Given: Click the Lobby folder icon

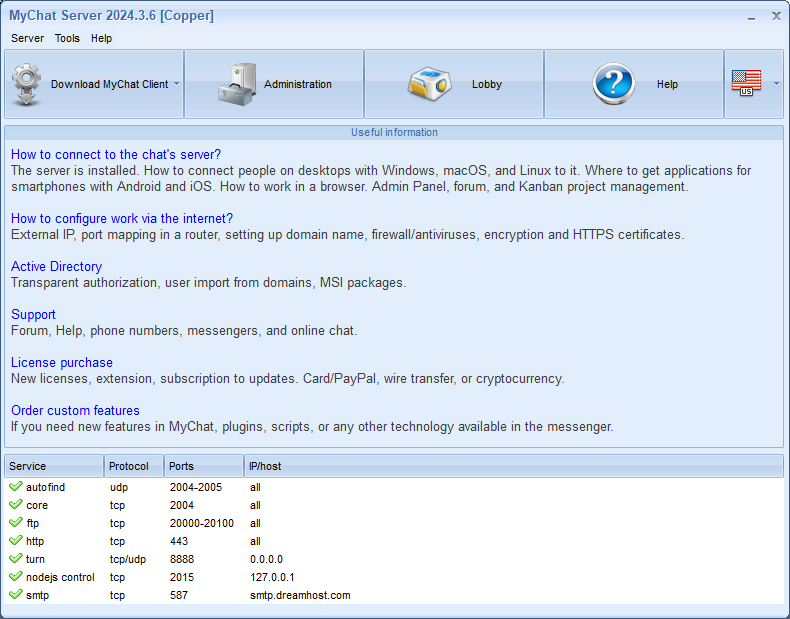Looking at the screenshot, I should click(429, 84).
